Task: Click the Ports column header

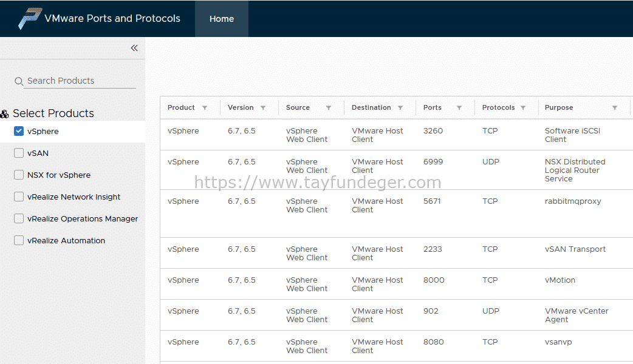Action: coord(433,107)
